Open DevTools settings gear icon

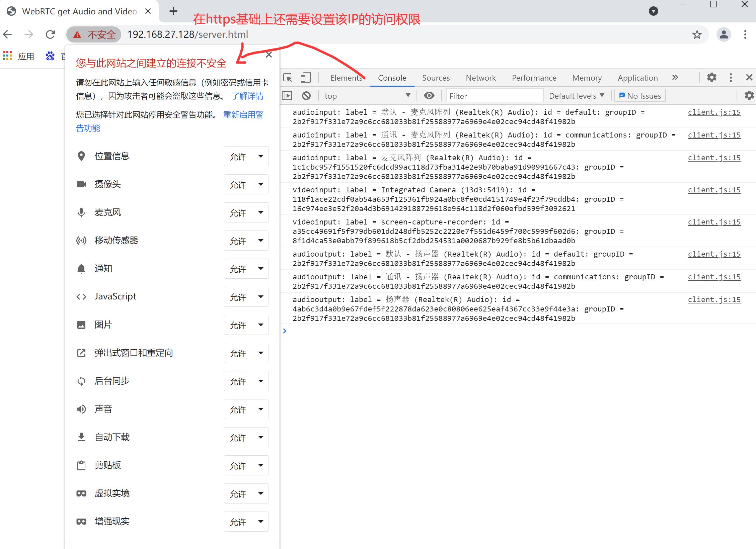711,78
